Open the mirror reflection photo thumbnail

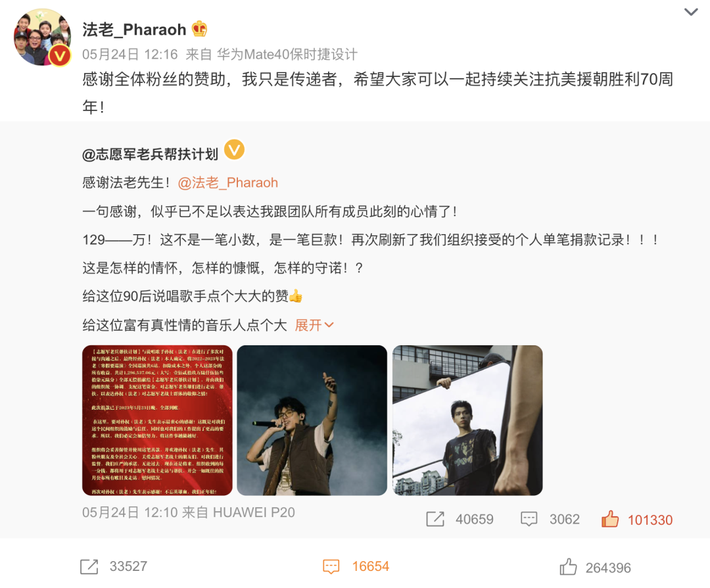click(467, 420)
